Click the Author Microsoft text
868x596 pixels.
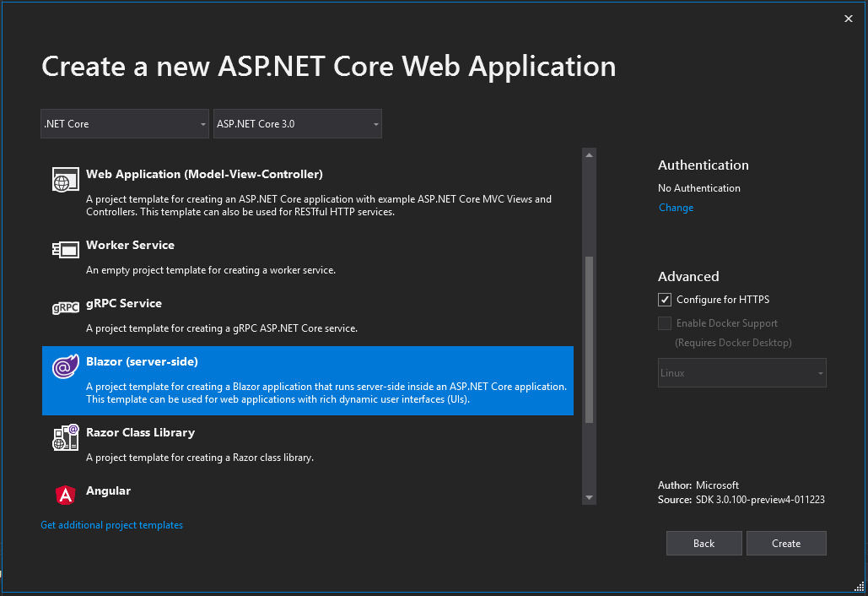698,485
